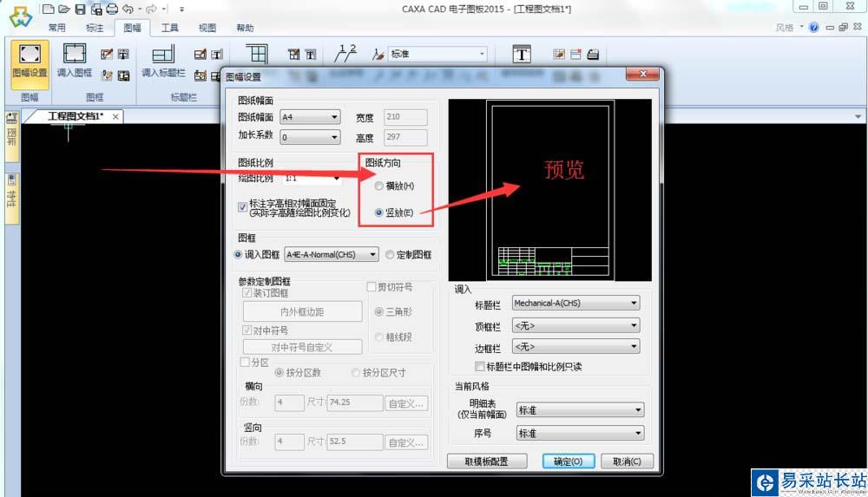
Task: Click the parameter table grid icon
Action: pyautogui.click(x=257, y=55)
